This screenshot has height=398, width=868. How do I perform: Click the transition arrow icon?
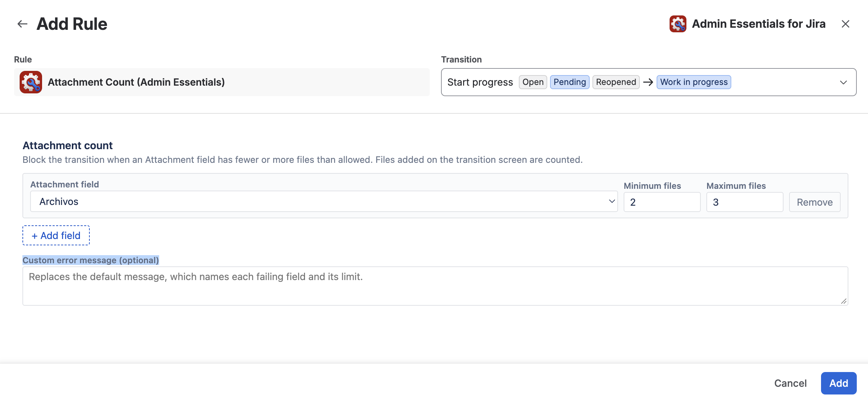[648, 82]
